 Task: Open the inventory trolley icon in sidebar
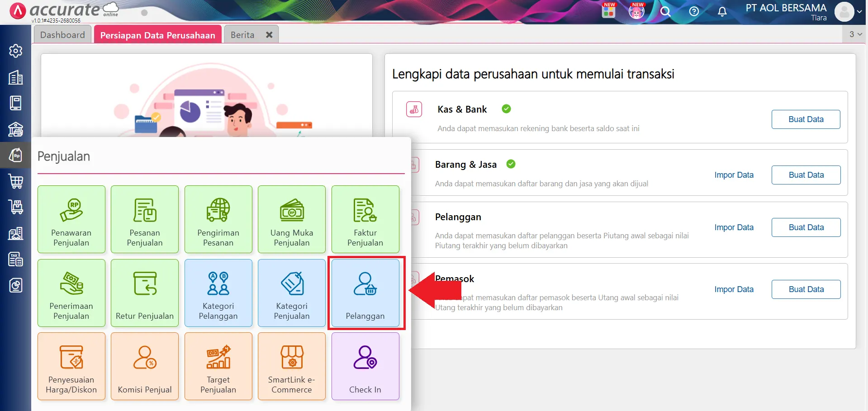(x=16, y=207)
